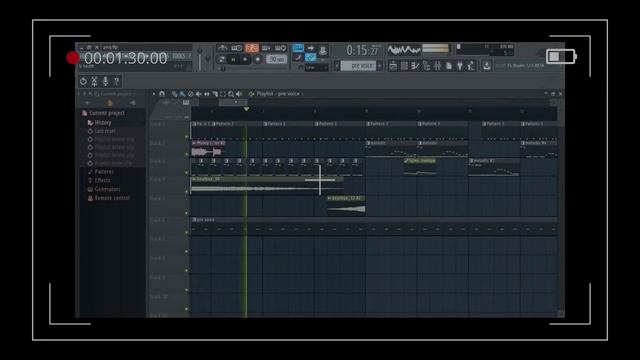Disable the orange countdown before recording button
The image size is (640, 360).
(252, 48)
